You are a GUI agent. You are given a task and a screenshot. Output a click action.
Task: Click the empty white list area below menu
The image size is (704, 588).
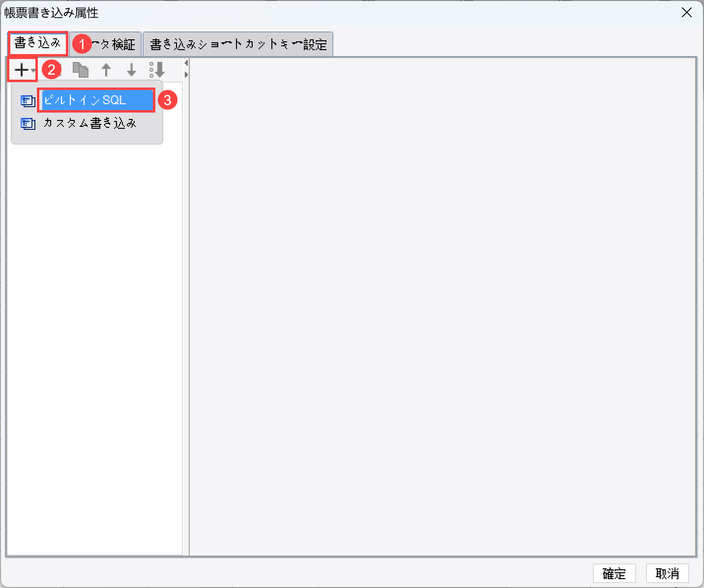coord(94,349)
